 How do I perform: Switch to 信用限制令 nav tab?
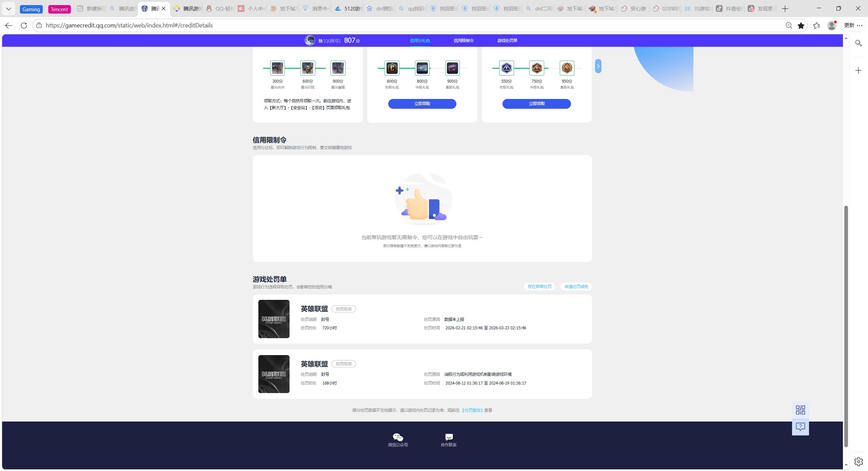[x=463, y=41]
